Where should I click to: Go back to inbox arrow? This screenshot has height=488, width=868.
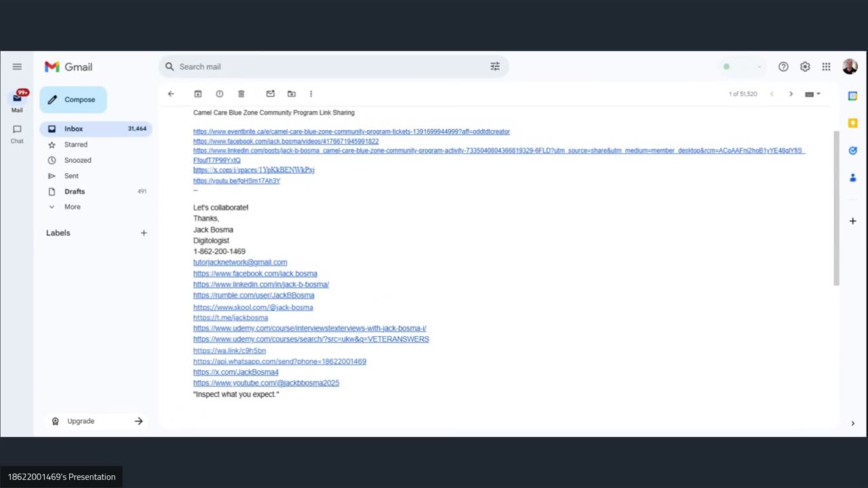point(171,94)
